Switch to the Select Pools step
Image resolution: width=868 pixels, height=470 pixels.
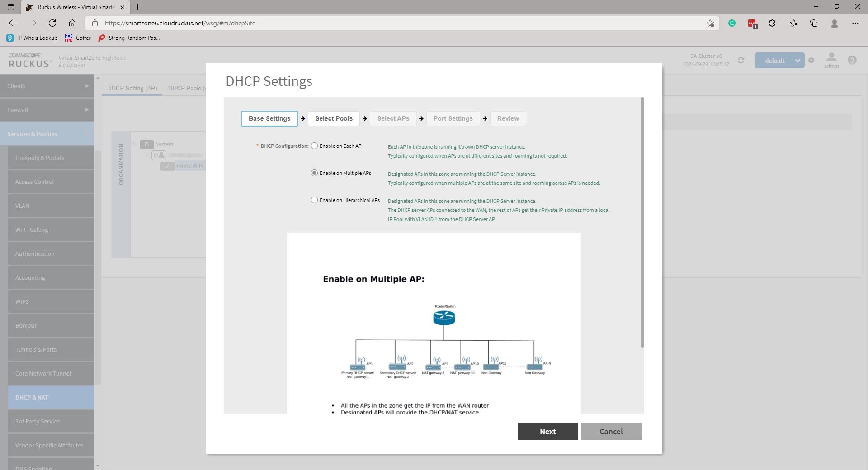coord(334,118)
